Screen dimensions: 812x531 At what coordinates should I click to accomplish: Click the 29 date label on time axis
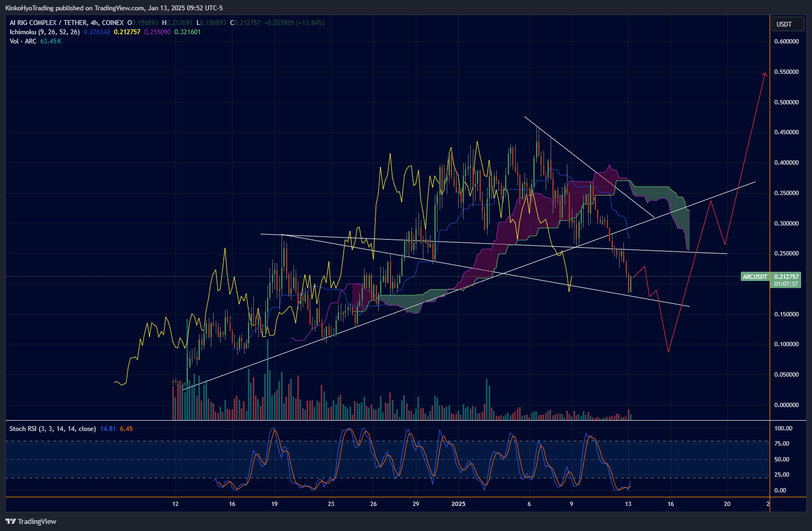[x=416, y=504]
